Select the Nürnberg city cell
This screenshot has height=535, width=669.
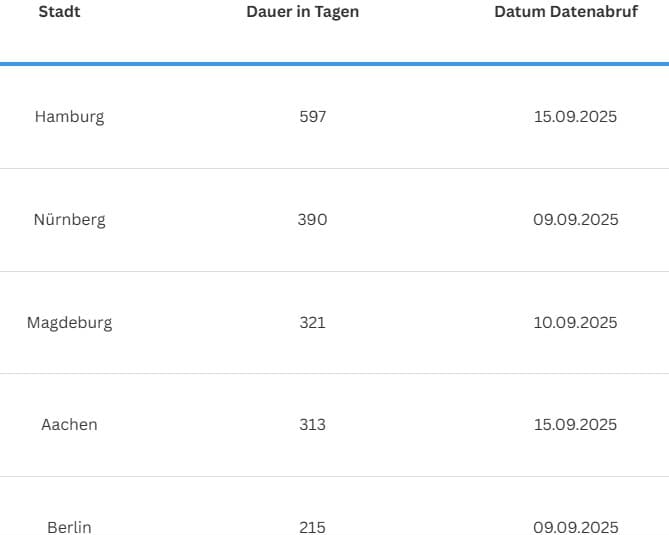(70, 220)
